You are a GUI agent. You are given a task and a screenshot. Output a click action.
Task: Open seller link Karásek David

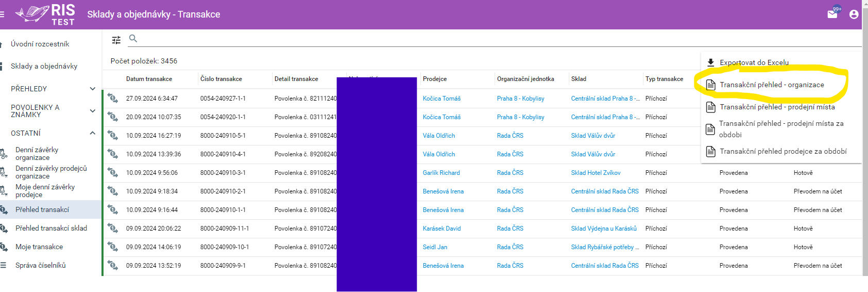coord(441,229)
